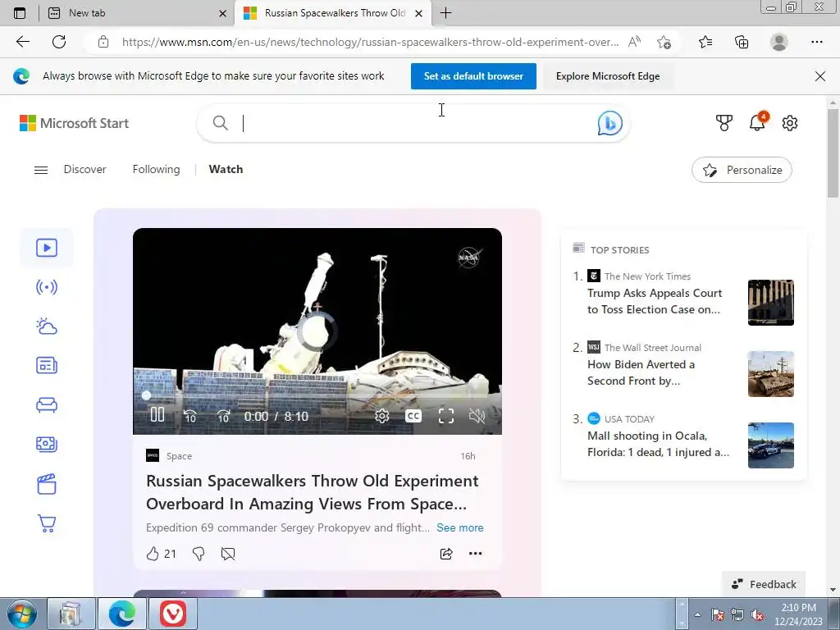
Task: Open the Collections icon
Action: [742, 42]
